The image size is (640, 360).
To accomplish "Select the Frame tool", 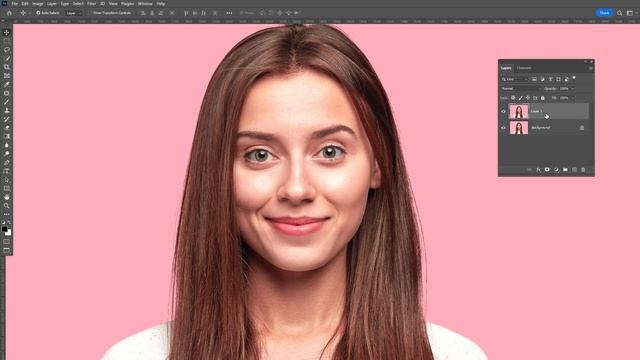I will click(7, 76).
